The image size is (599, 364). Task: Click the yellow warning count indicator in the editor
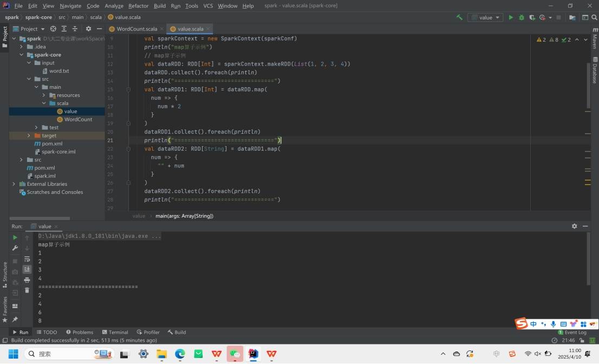[541, 40]
